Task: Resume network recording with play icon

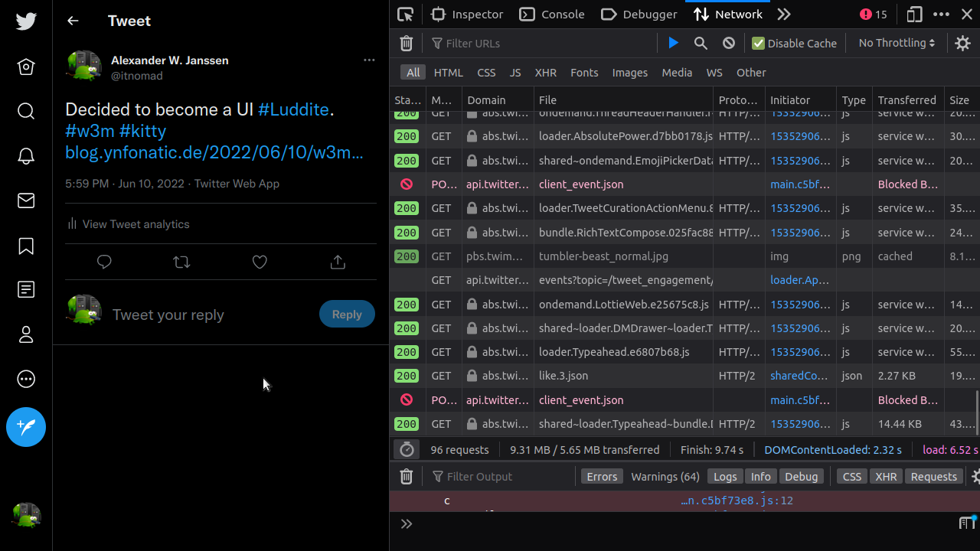Action: 673,44
